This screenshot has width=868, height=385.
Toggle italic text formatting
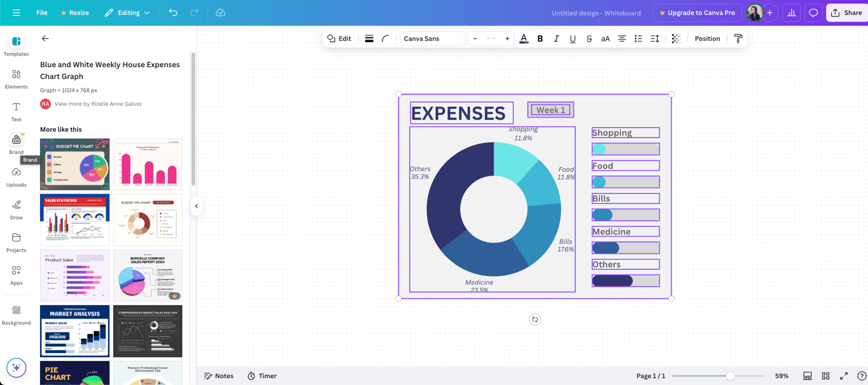click(556, 39)
